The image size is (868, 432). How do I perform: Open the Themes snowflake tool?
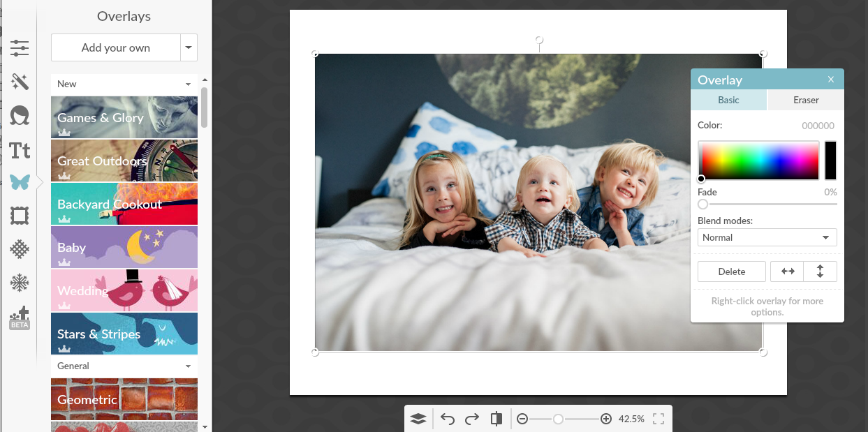tap(20, 283)
